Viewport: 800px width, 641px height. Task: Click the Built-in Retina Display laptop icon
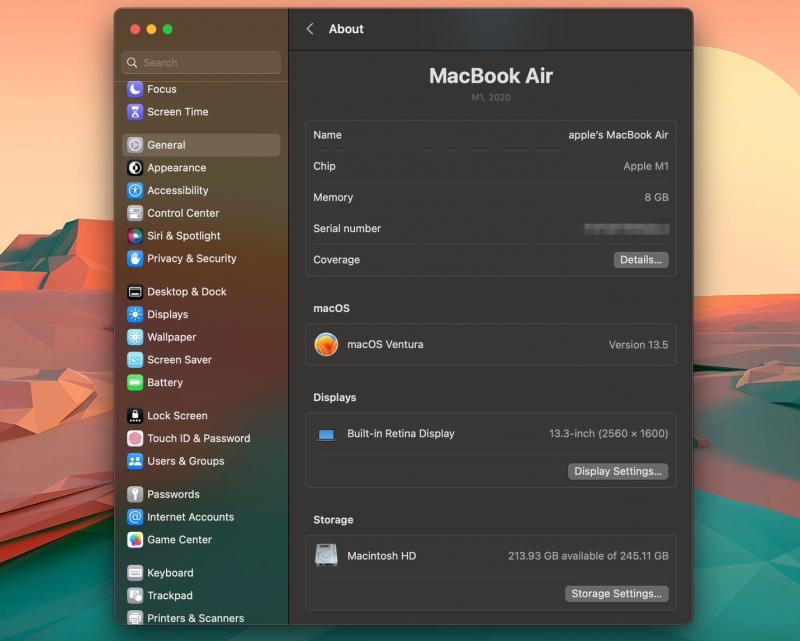[x=326, y=434]
